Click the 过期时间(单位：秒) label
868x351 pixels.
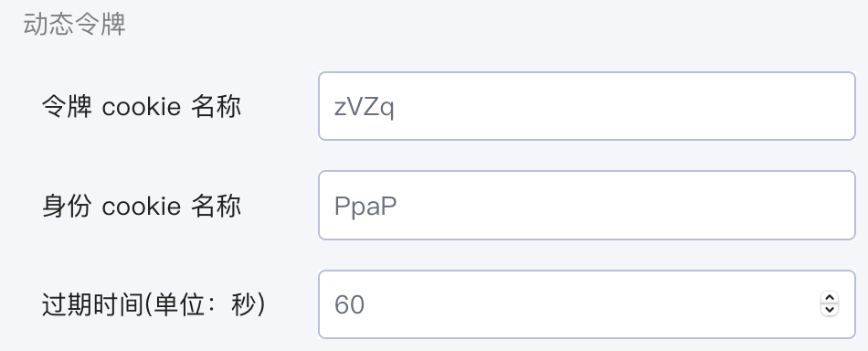[153, 304]
